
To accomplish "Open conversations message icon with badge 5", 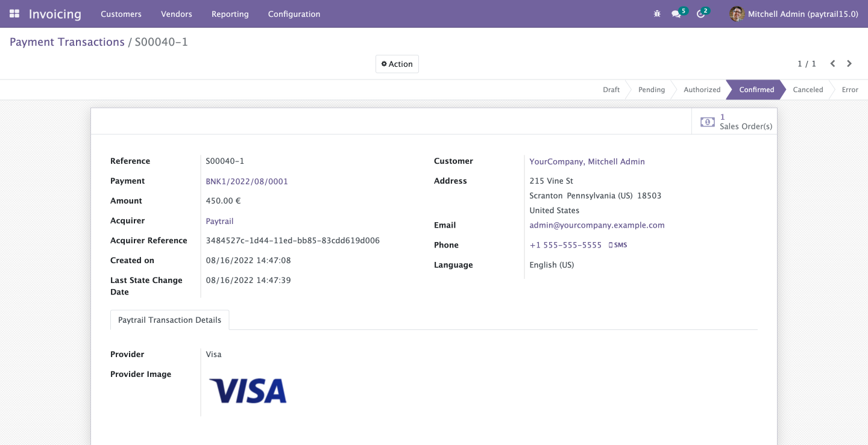I will (679, 13).
